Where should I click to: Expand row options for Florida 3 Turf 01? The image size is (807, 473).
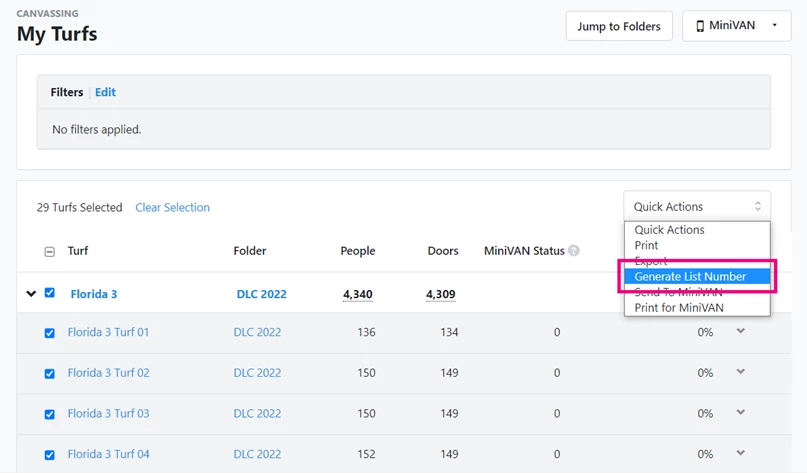(x=741, y=331)
